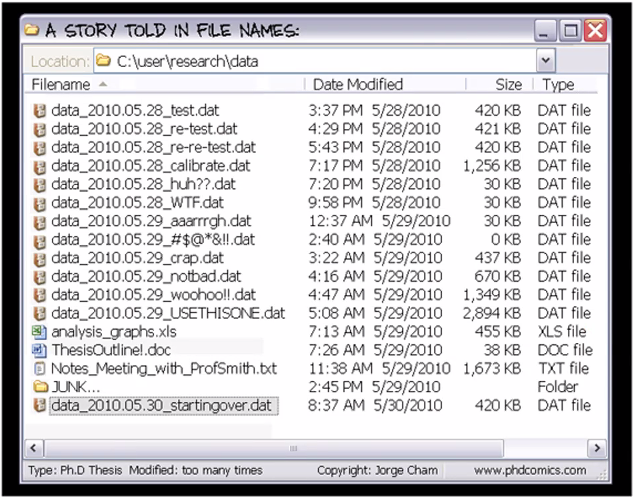Select file data_2010.05.29_aaarrrgh.dat
Viewport: 633px width, 497px height.
tap(151, 222)
